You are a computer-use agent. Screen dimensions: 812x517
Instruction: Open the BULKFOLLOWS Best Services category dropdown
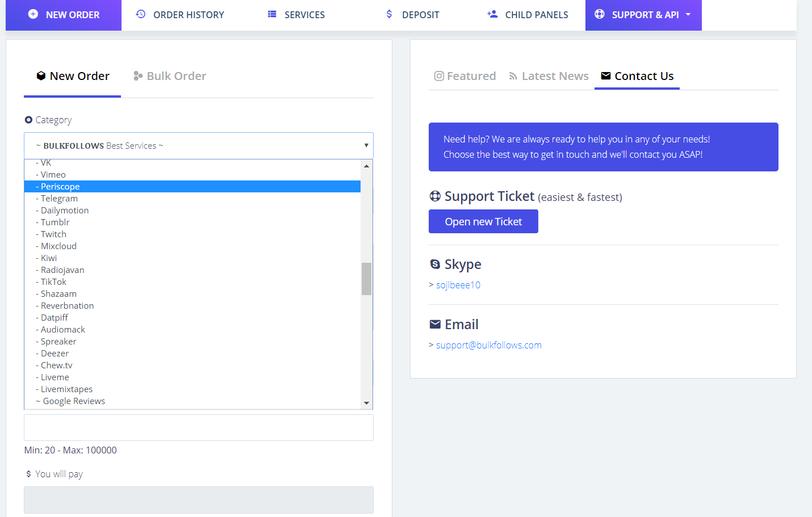coord(198,146)
